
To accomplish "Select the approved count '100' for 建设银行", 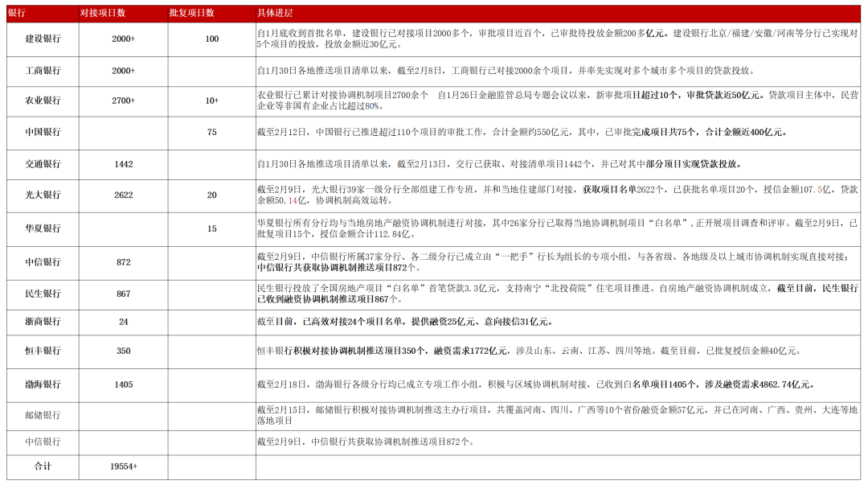I will (x=212, y=39).
